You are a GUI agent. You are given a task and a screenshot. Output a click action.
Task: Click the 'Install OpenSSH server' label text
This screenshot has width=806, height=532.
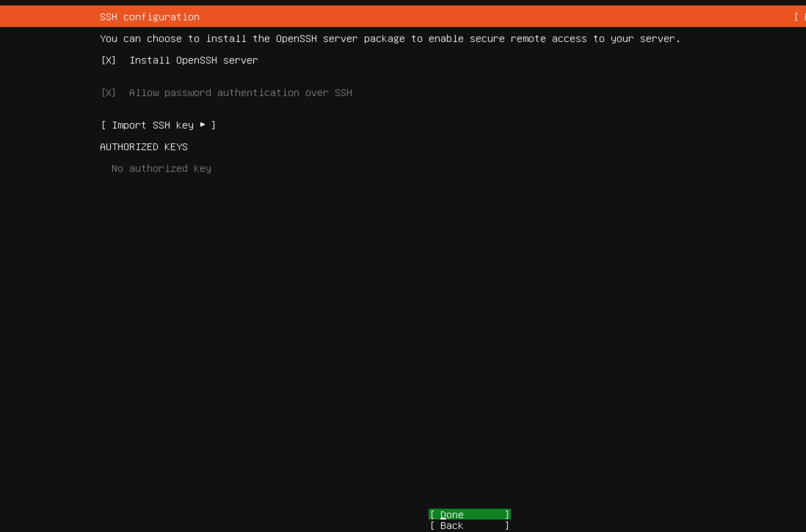coord(193,60)
